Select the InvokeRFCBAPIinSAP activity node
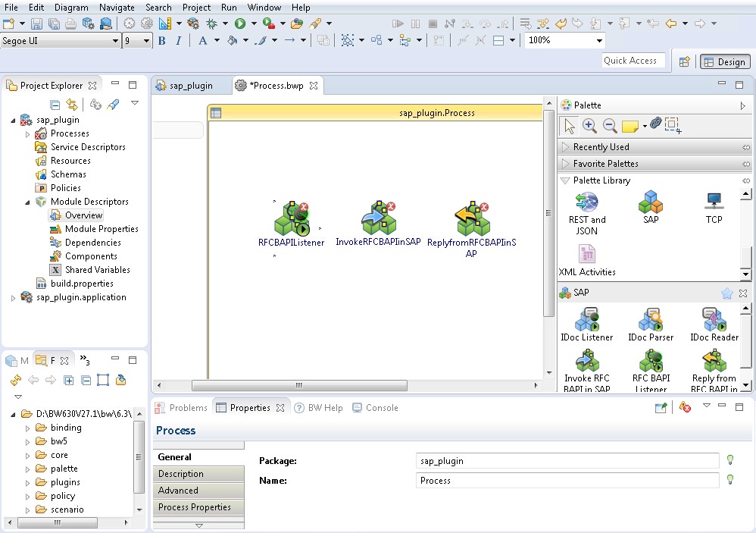This screenshot has height=533, width=756. (378, 220)
